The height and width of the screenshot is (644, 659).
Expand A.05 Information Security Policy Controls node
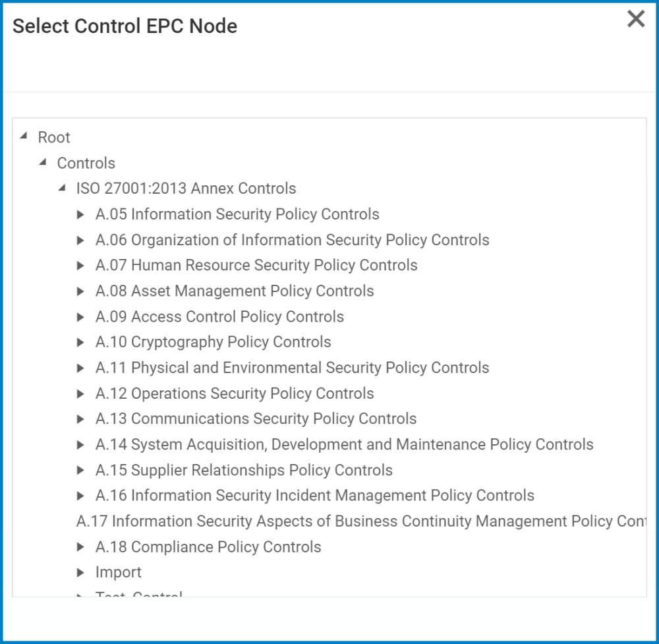click(80, 214)
